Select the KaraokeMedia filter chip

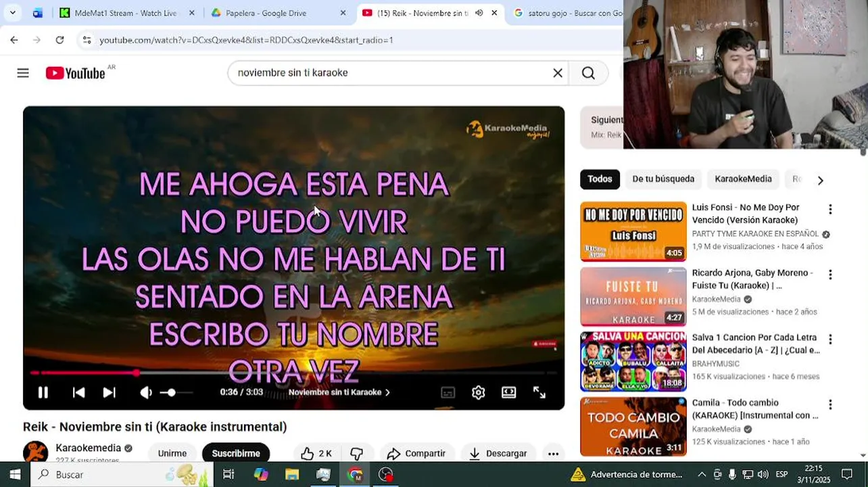[x=743, y=179]
